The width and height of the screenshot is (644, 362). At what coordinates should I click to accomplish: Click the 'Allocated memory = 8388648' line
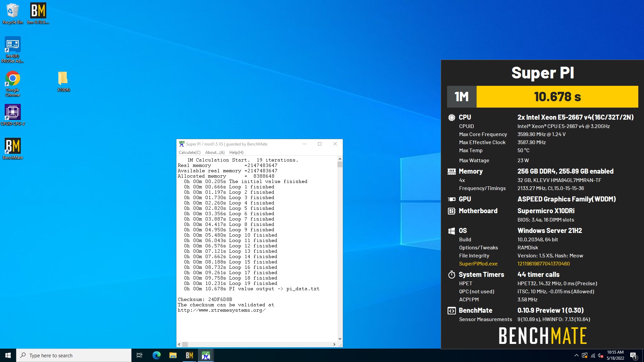[x=226, y=176]
